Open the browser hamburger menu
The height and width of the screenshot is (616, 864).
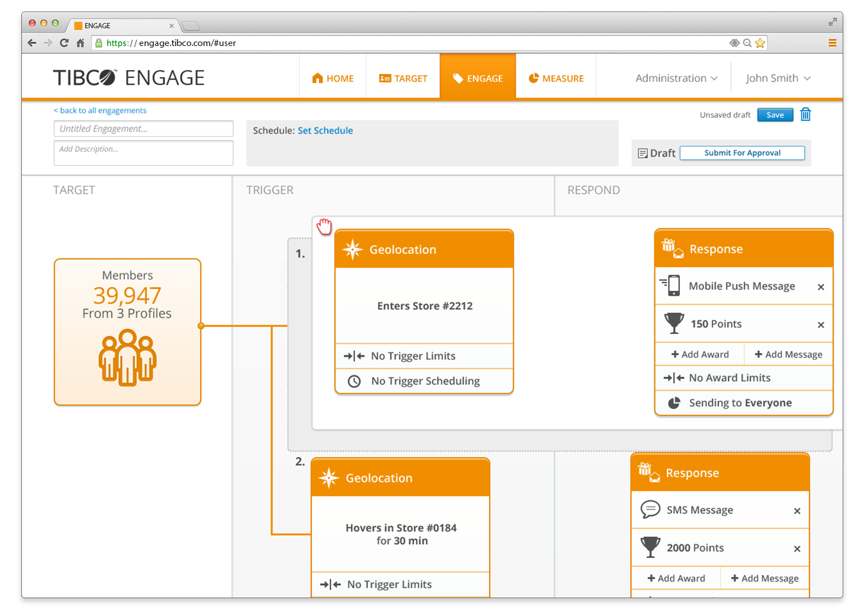pos(832,43)
